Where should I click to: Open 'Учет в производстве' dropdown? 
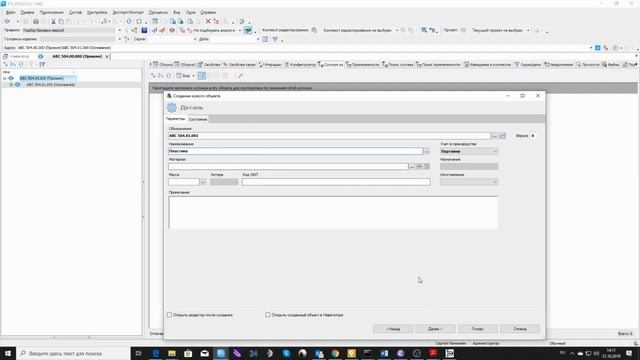pos(469,151)
